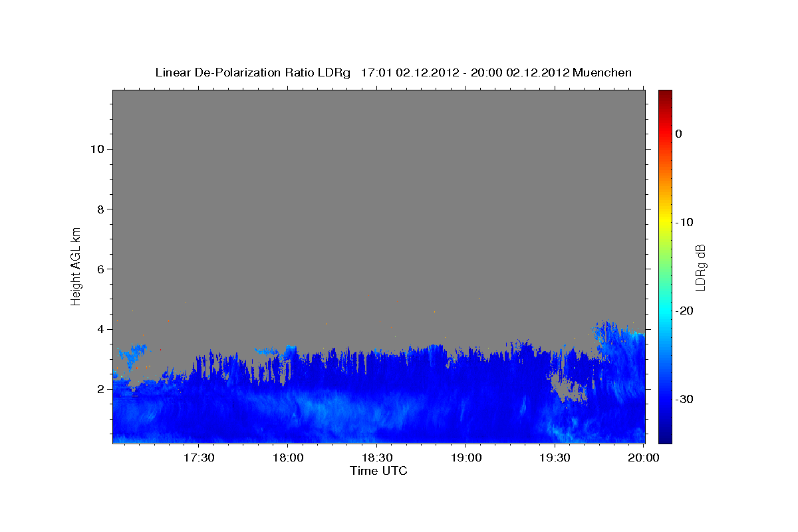Click the height axis value 4
This screenshot has height=532, width=798.
point(100,329)
